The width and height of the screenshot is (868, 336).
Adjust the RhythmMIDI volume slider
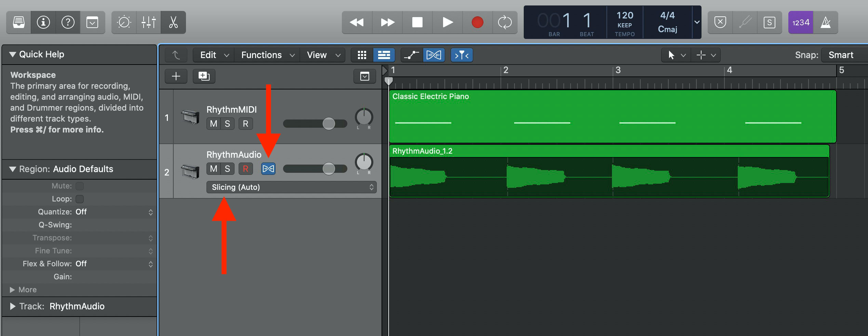click(x=315, y=124)
